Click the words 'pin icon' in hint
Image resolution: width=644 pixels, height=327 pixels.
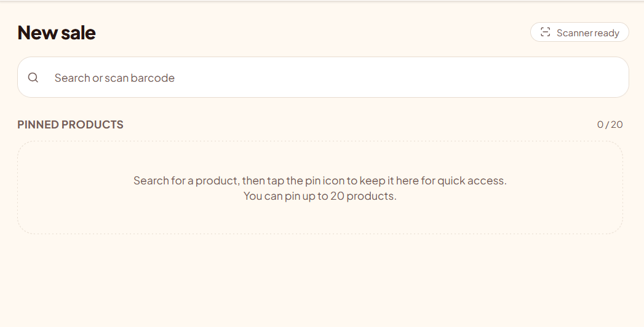tap(325, 181)
